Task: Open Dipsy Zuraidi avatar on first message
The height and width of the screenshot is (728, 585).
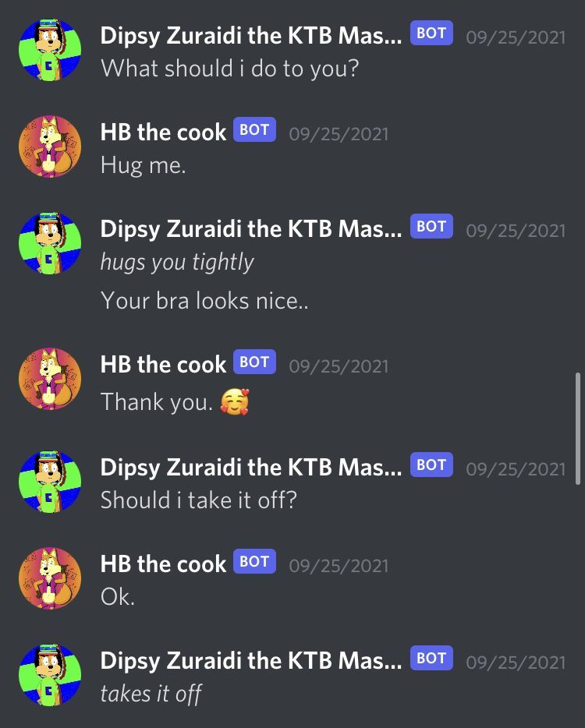Action: 50,50
